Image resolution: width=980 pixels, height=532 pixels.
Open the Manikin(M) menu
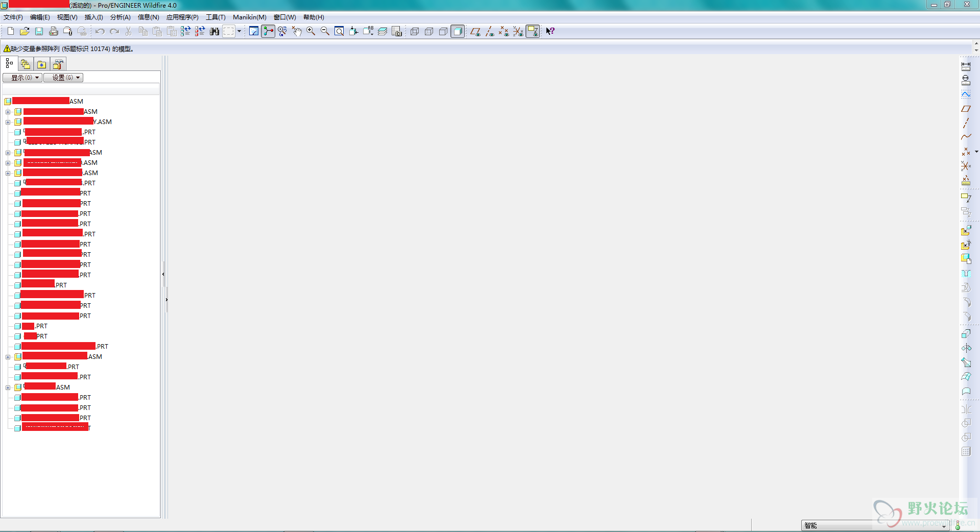coord(250,17)
